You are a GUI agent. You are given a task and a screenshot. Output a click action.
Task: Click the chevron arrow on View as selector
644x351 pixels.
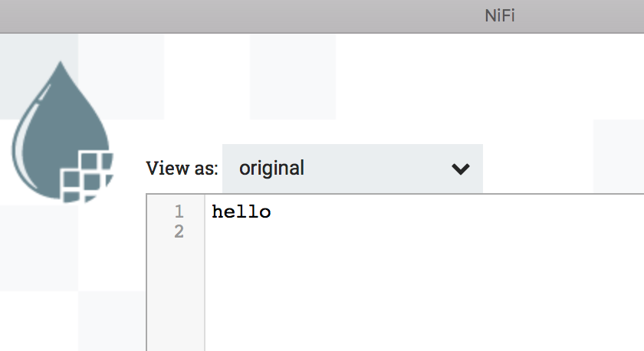[460, 169]
